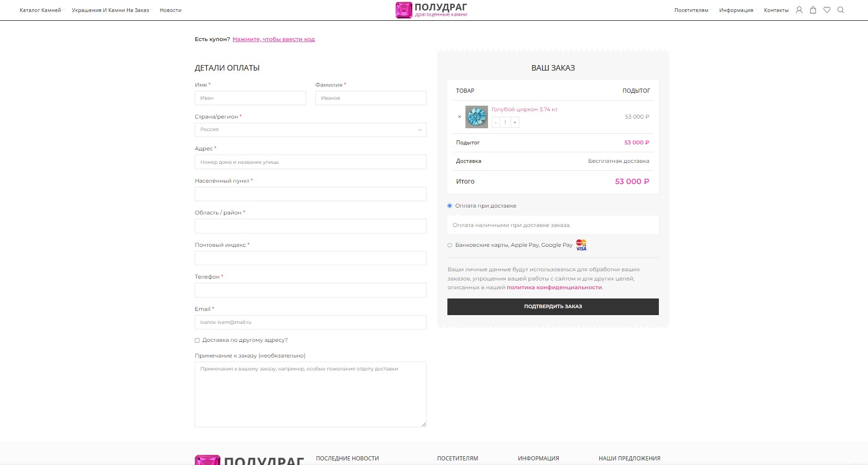This screenshot has height=465, width=868.
Task: Focus the Телефон input field
Action: tap(310, 290)
